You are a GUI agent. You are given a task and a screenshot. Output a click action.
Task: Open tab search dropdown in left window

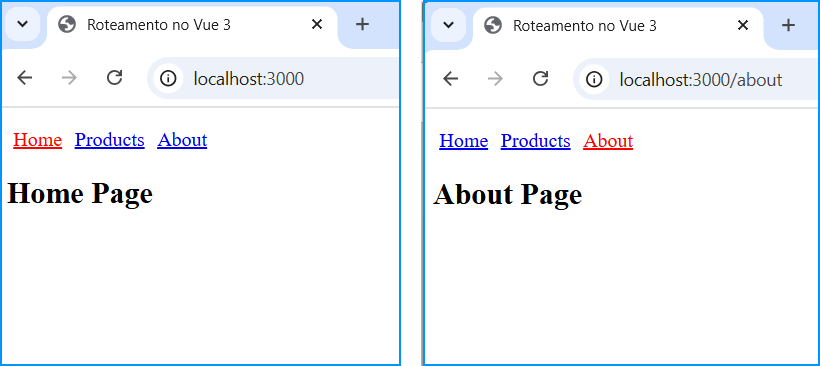coord(21,24)
